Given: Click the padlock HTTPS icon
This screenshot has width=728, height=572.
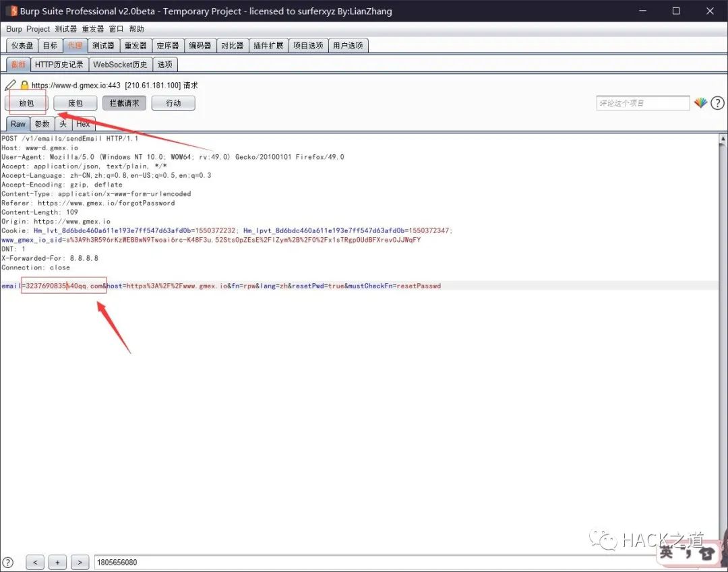Looking at the screenshot, I should tap(25, 85).
